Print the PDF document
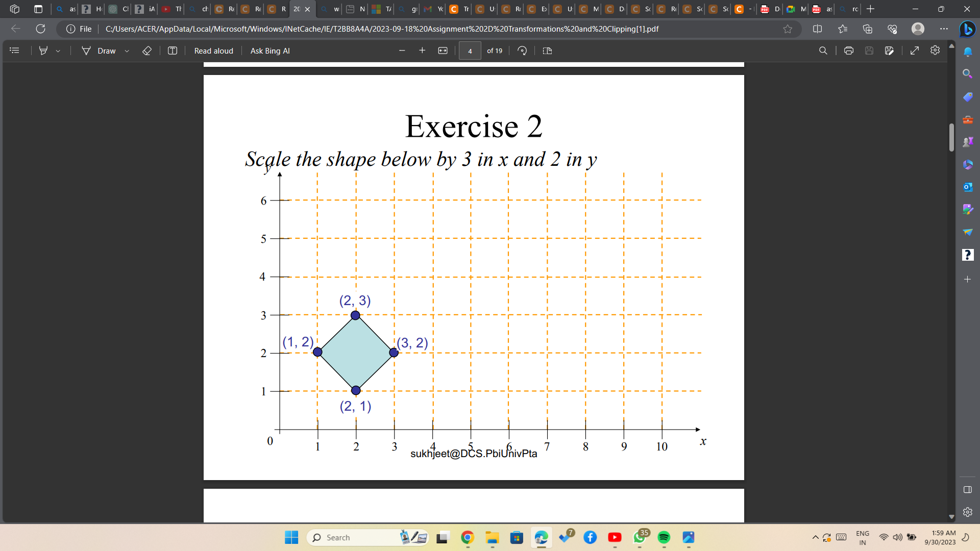The image size is (980, 551). click(849, 51)
